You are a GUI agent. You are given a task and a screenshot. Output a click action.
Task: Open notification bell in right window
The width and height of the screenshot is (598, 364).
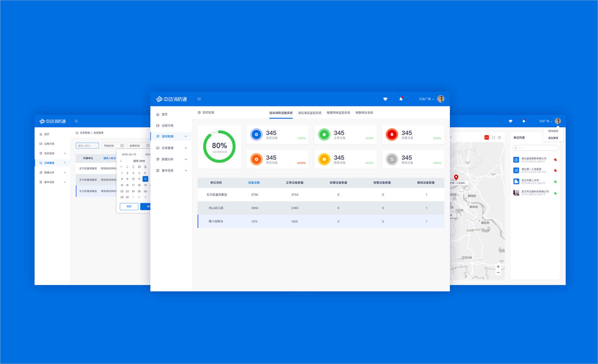click(x=524, y=121)
